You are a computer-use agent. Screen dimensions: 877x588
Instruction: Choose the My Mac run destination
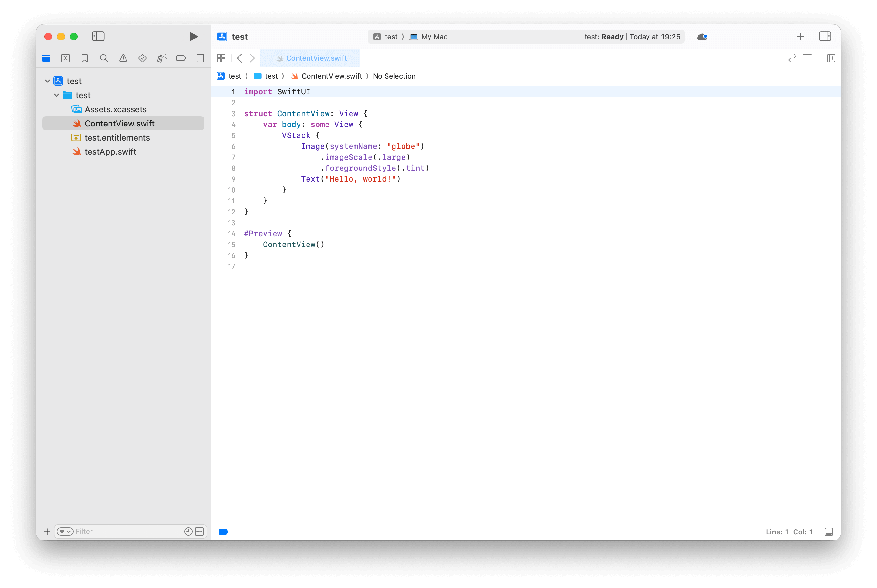(x=429, y=37)
